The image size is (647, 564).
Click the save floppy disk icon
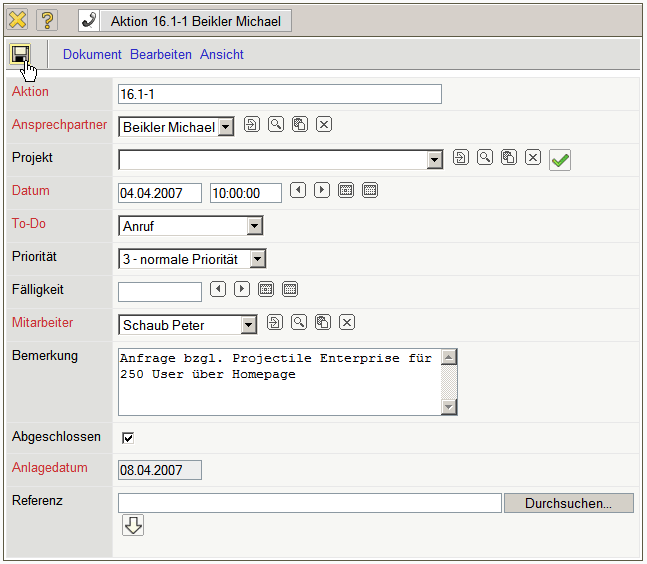tap(20, 55)
